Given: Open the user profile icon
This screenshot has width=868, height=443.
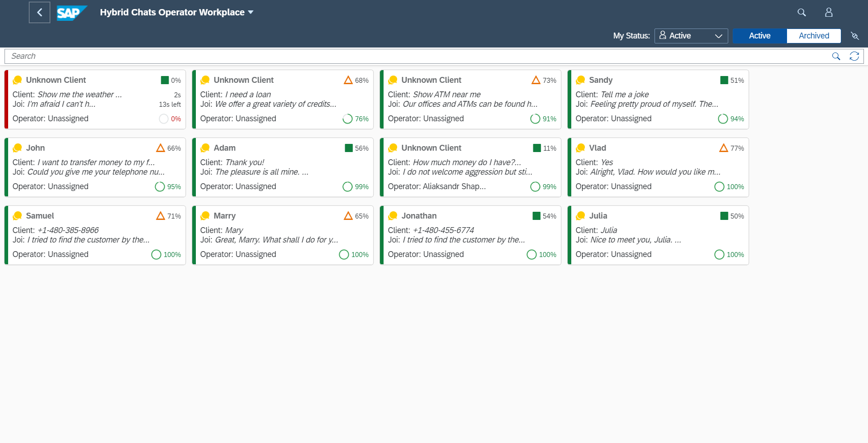Looking at the screenshot, I should (829, 13).
